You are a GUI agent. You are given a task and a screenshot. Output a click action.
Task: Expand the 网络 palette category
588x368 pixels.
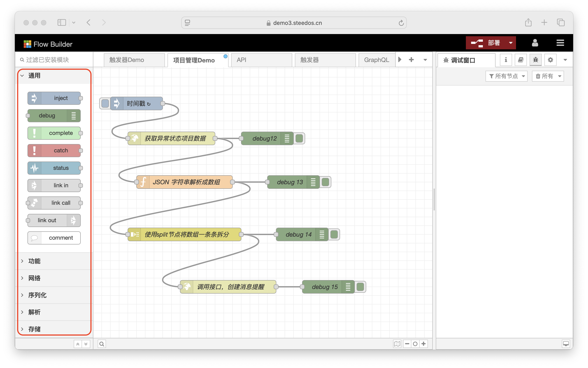pyautogui.click(x=54, y=278)
